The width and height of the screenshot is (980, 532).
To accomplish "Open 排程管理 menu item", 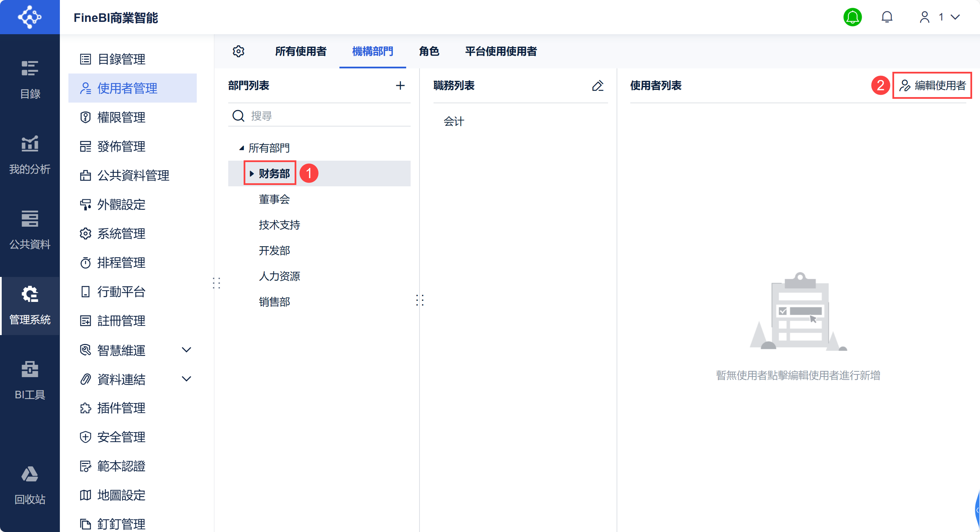I will pos(132,263).
